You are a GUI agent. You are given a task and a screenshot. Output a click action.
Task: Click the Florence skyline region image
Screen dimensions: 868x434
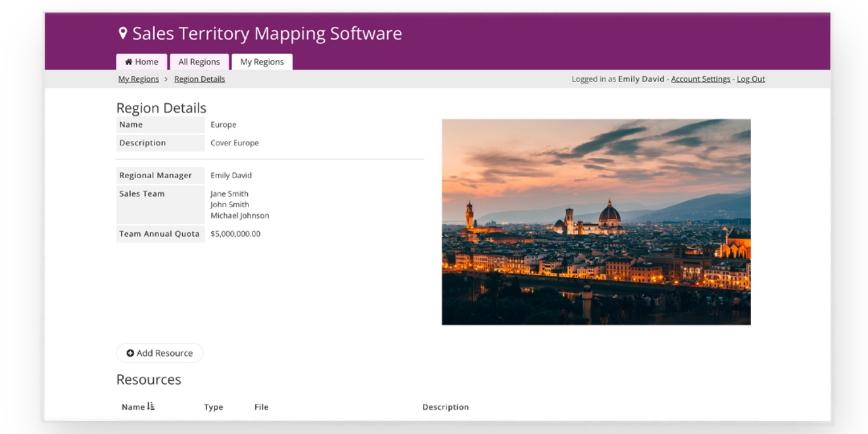pyautogui.click(x=596, y=222)
